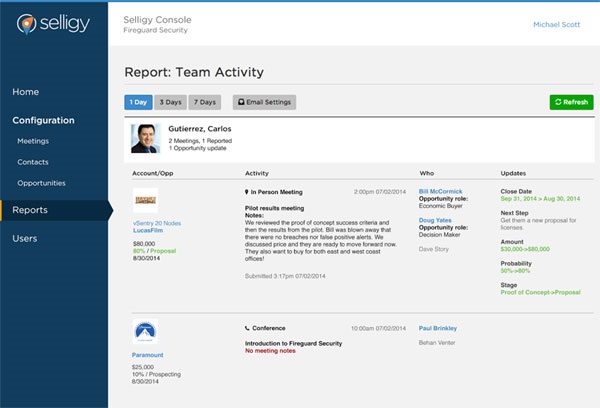Click the '10% / Prospecting' status text
Viewport: 600px width, 408px height.
(156, 374)
